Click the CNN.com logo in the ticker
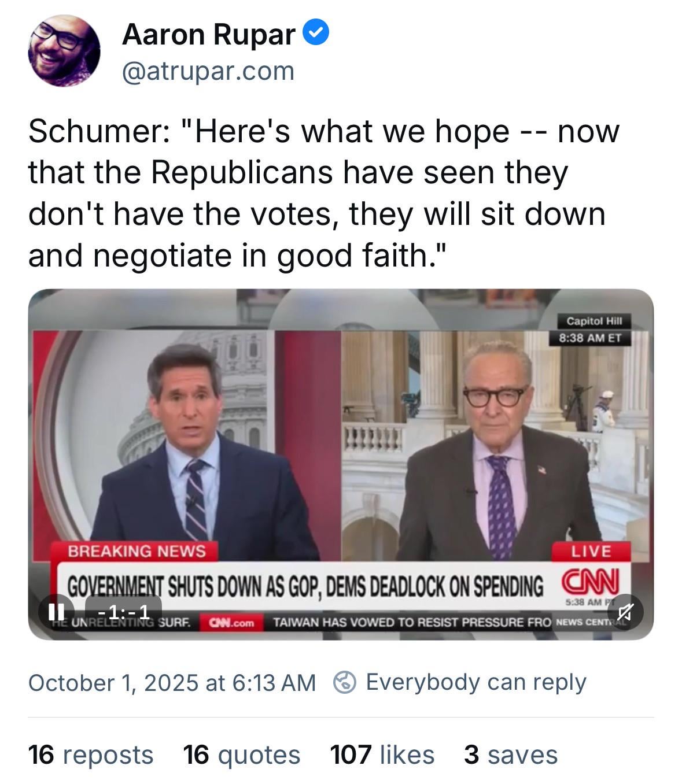Image resolution: width=682 pixels, height=784 pixels. 231,623
